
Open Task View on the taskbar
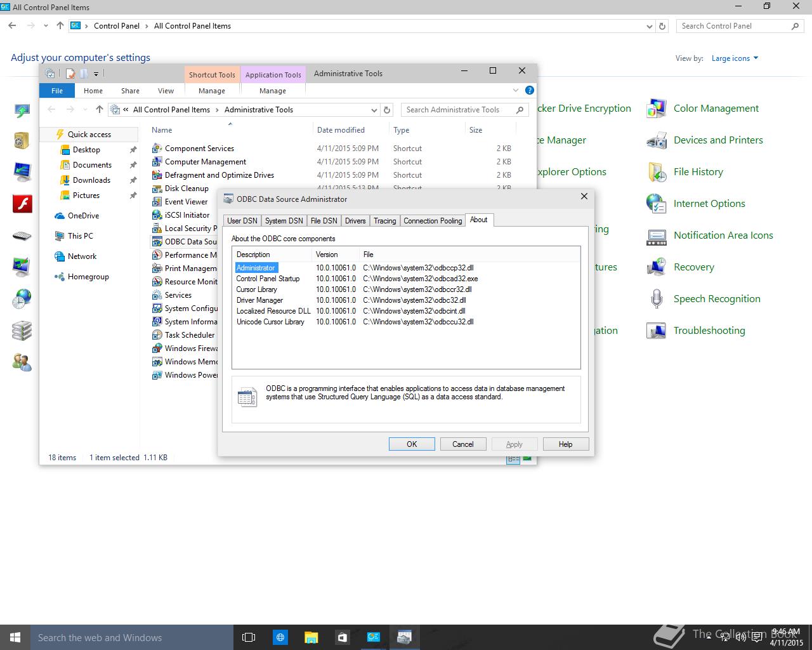pyautogui.click(x=249, y=637)
